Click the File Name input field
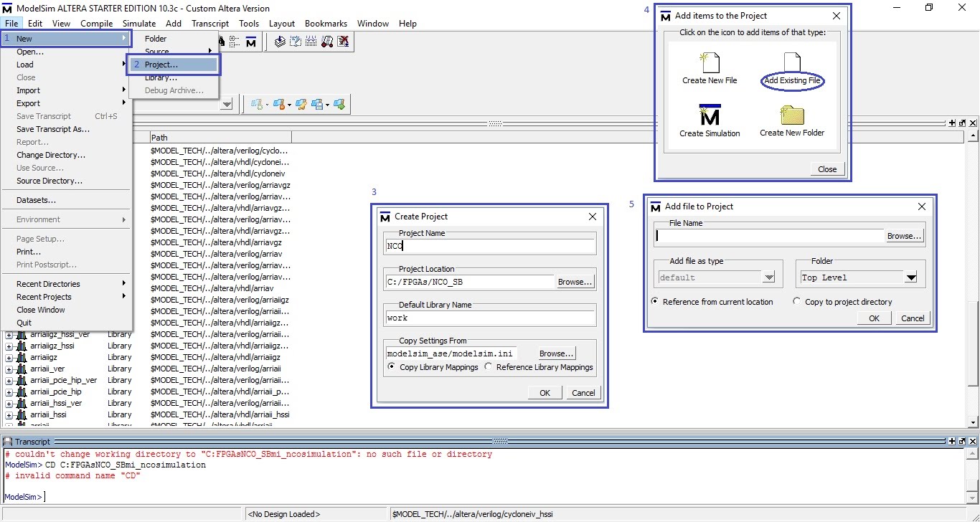Screen dimensions: 980x522 tap(770, 236)
